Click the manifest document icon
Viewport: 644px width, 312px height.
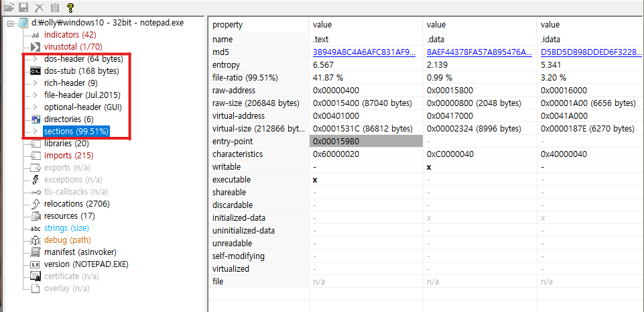coord(36,252)
